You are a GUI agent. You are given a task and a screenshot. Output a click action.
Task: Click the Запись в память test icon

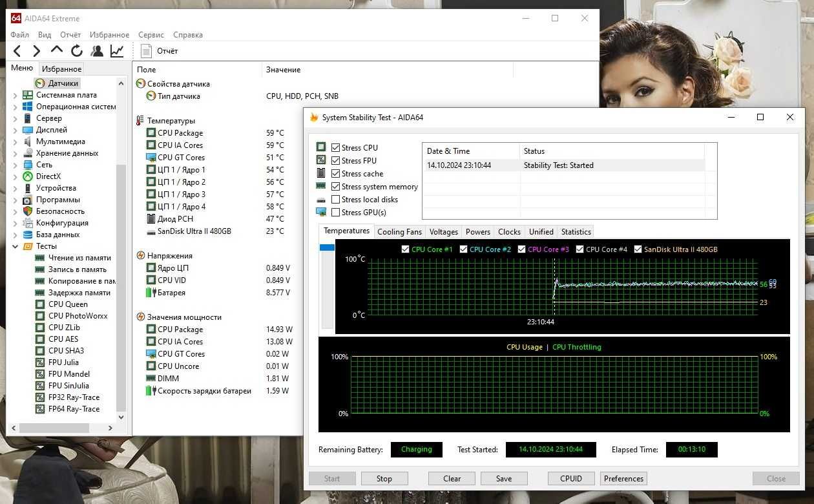click(40, 269)
